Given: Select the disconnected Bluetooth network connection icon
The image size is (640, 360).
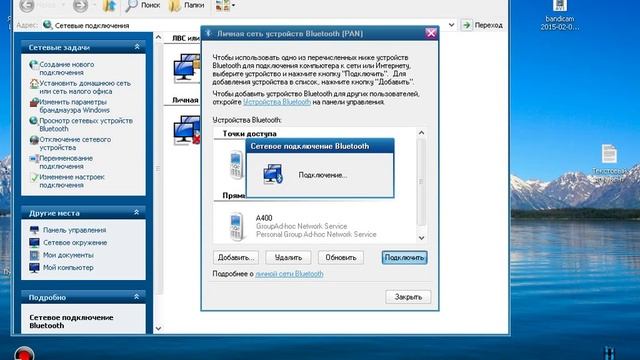Looking at the screenshot, I should 187,131.
